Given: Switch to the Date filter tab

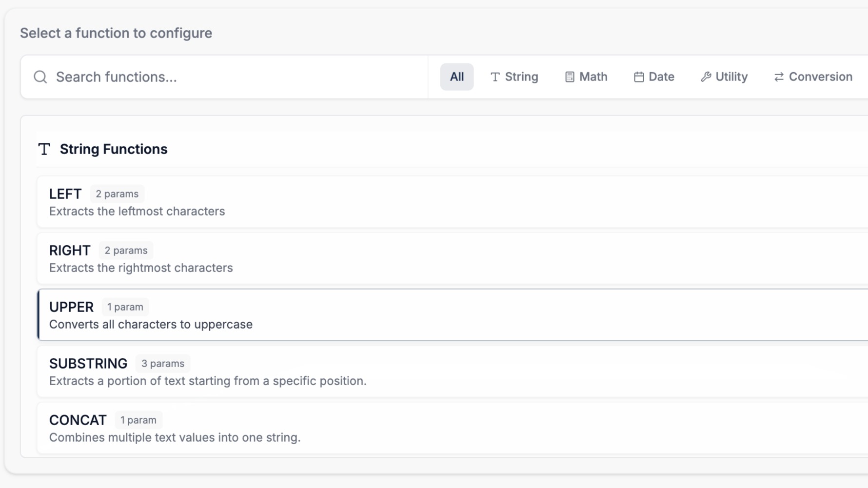Looking at the screenshot, I should click(654, 77).
